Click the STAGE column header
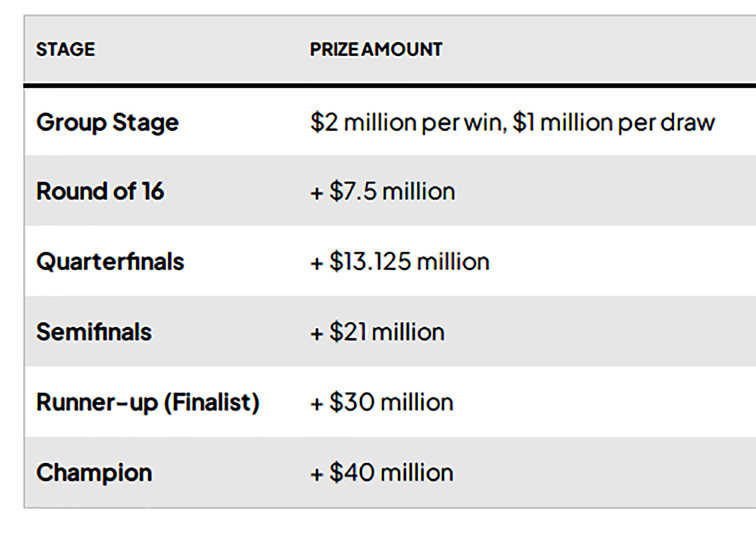The height and width of the screenshot is (541, 756). click(x=65, y=49)
